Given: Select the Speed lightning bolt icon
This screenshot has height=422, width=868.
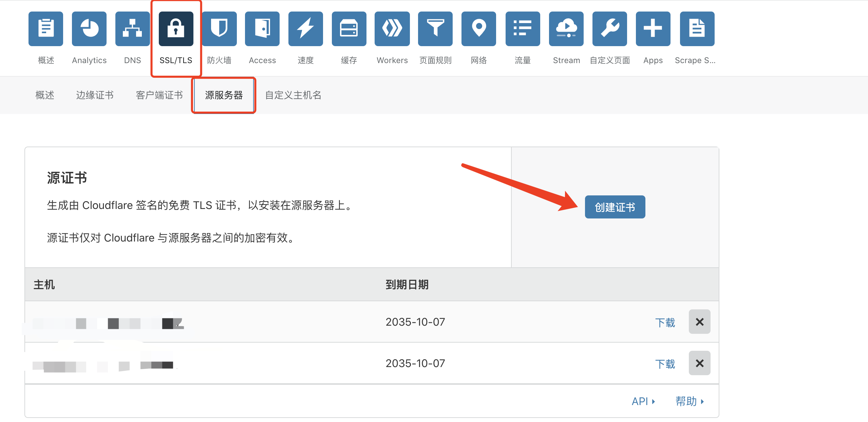Looking at the screenshot, I should (305, 29).
